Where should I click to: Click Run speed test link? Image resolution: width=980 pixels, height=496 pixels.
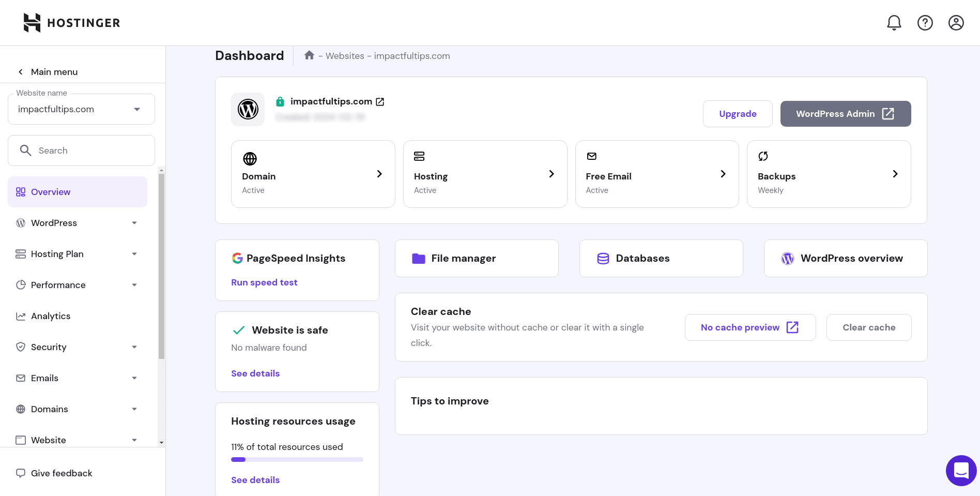coord(264,282)
